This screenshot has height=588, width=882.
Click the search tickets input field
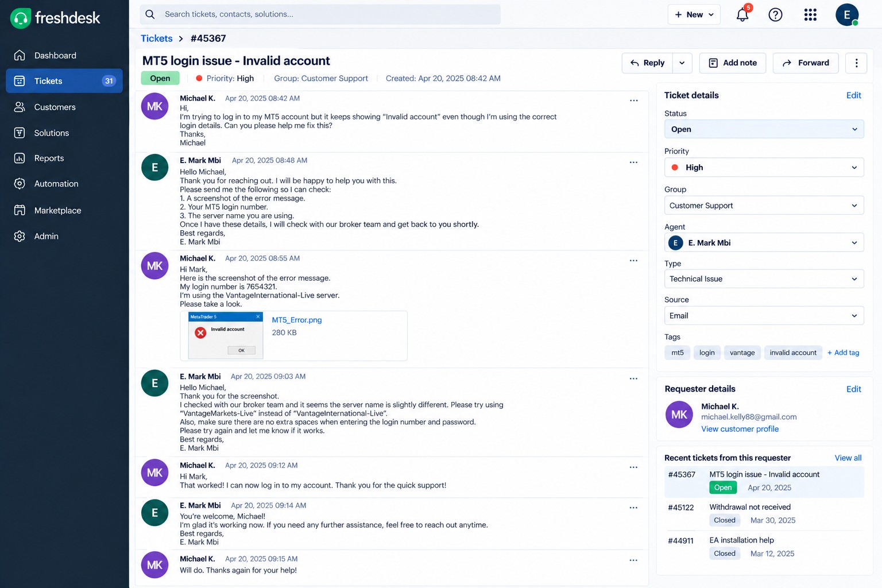(x=320, y=14)
